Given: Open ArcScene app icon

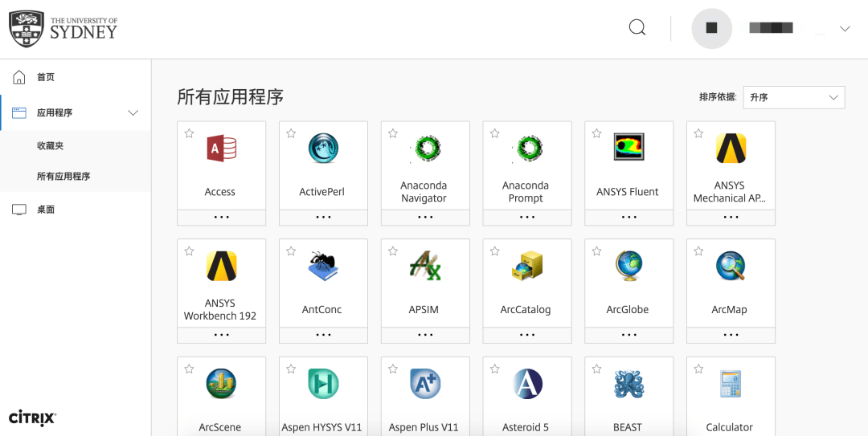Looking at the screenshot, I should coord(222,384).
